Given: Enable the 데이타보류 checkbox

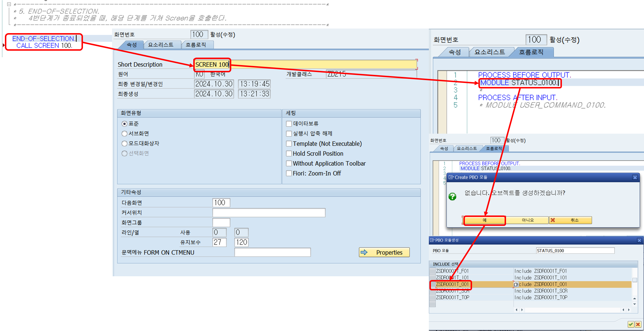Looking at the screenshot, I should 289,124.
